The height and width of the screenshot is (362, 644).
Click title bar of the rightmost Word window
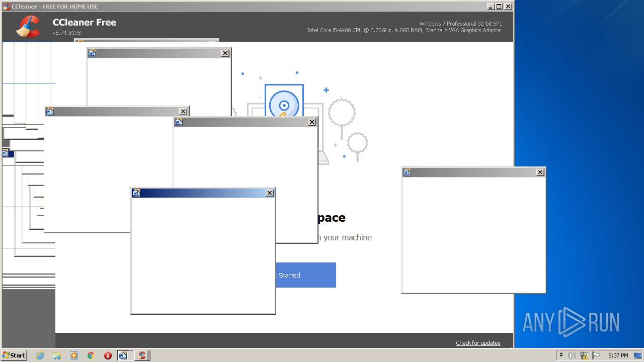coord(473,172)
